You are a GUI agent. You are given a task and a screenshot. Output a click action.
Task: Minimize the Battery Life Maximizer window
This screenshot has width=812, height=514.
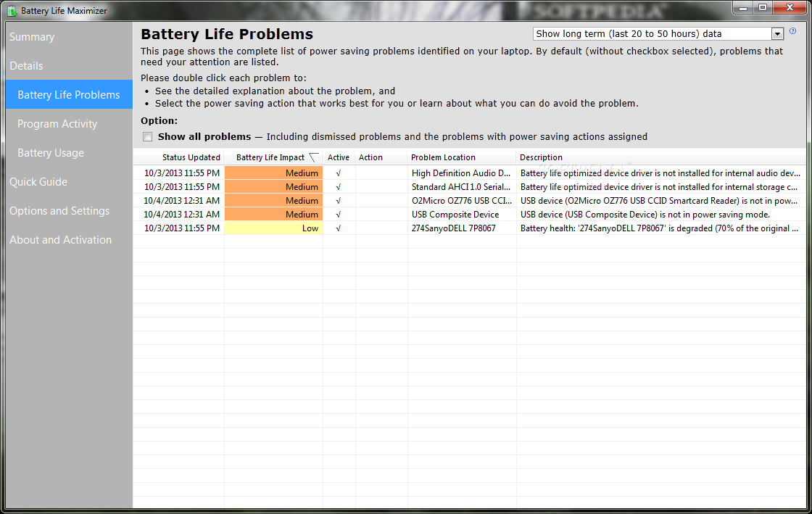[x=743, y=8]
